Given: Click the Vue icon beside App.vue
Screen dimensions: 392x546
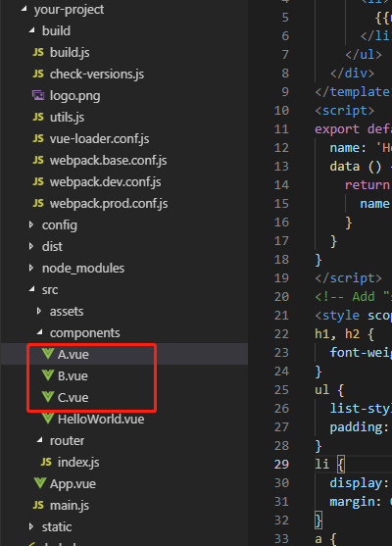Looking at the screenshot, I should 40,483.
